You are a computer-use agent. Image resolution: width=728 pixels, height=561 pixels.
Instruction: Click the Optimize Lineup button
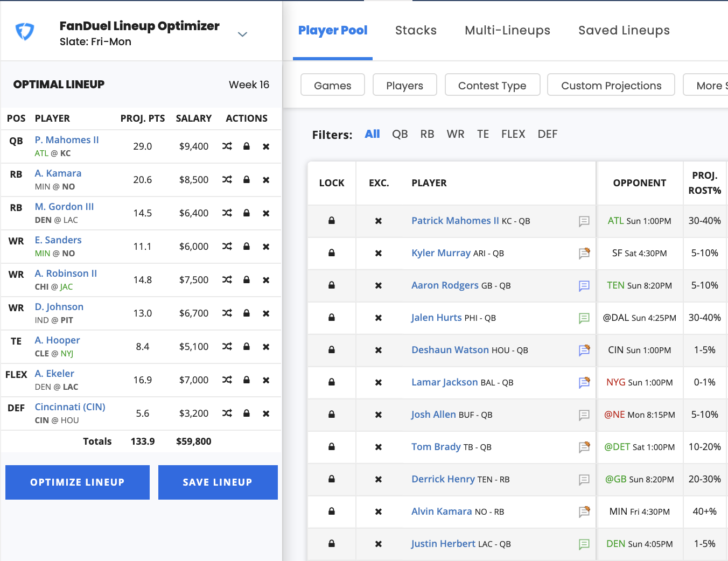(78, 482)
